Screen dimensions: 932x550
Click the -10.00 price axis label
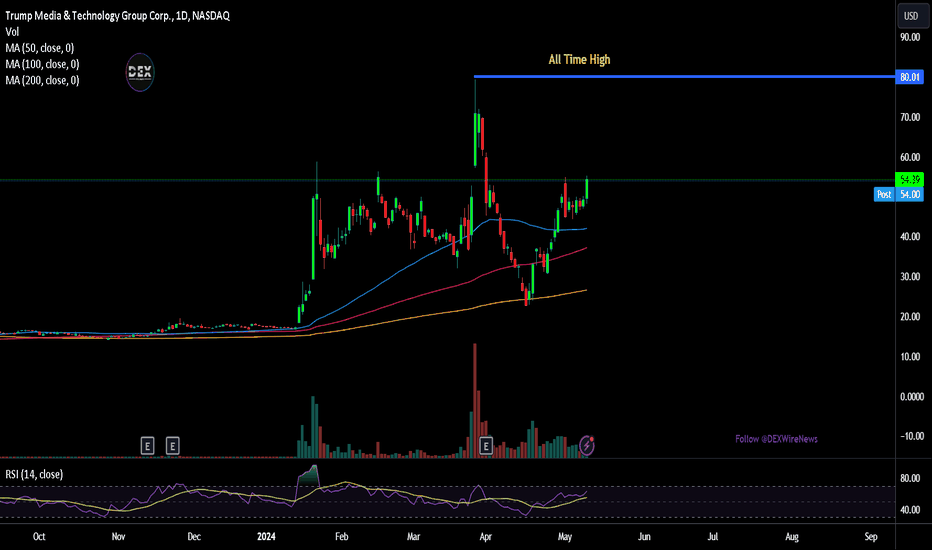click(912, 436)
